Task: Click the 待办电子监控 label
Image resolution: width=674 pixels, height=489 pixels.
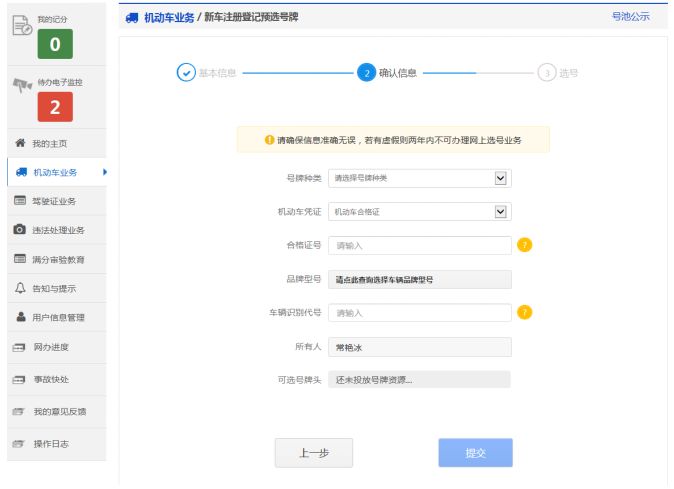Action: [x=60, y=82]
